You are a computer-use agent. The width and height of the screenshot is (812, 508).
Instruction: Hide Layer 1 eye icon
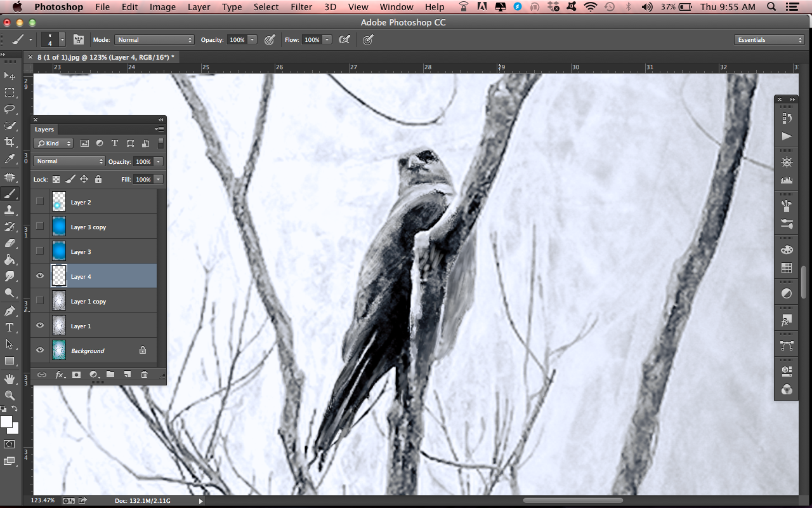40,326
